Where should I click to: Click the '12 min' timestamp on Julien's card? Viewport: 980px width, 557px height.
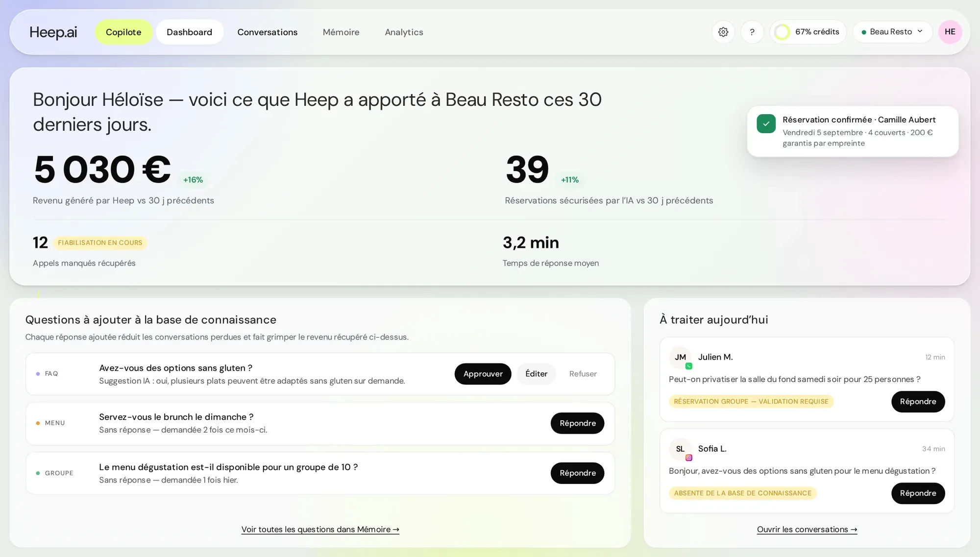935,357
